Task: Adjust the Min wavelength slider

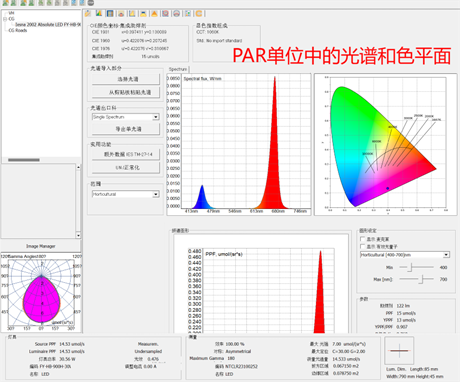Action: click(x=411, y=267)
